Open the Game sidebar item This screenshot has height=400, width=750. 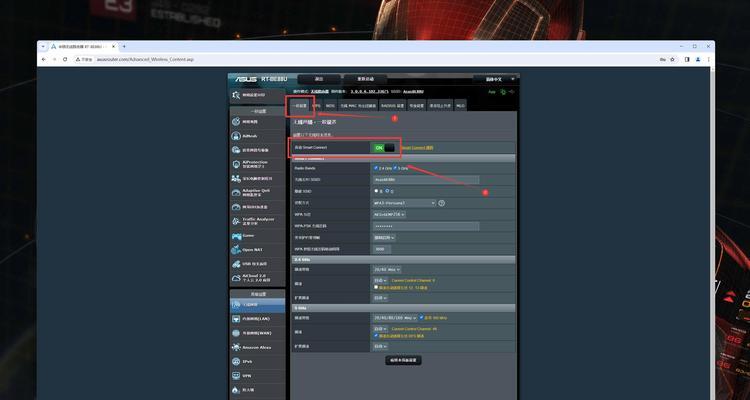[257, 235]
